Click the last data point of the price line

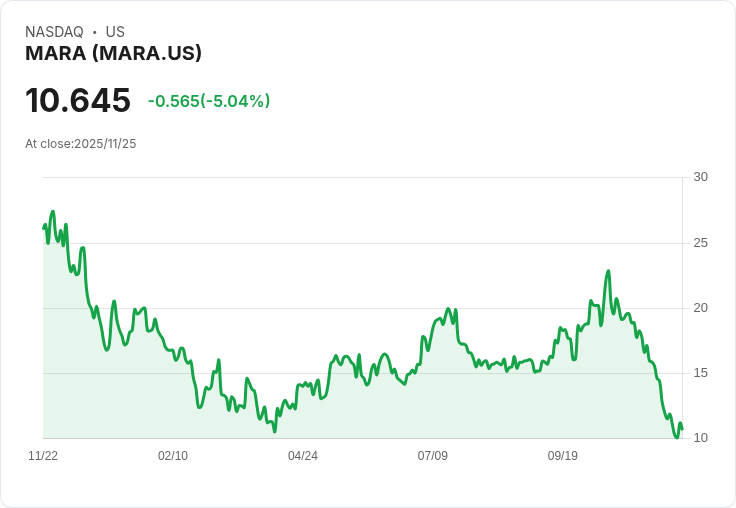[682, 429]
